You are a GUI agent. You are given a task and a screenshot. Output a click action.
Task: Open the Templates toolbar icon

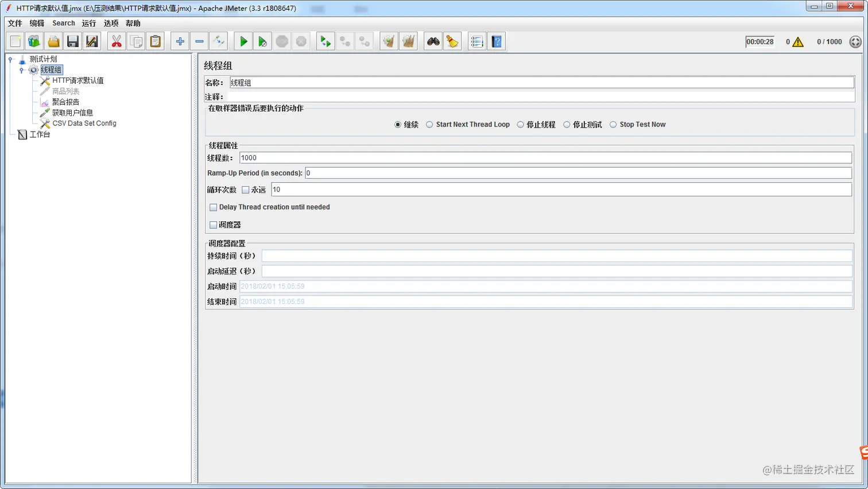coord(34,41)
